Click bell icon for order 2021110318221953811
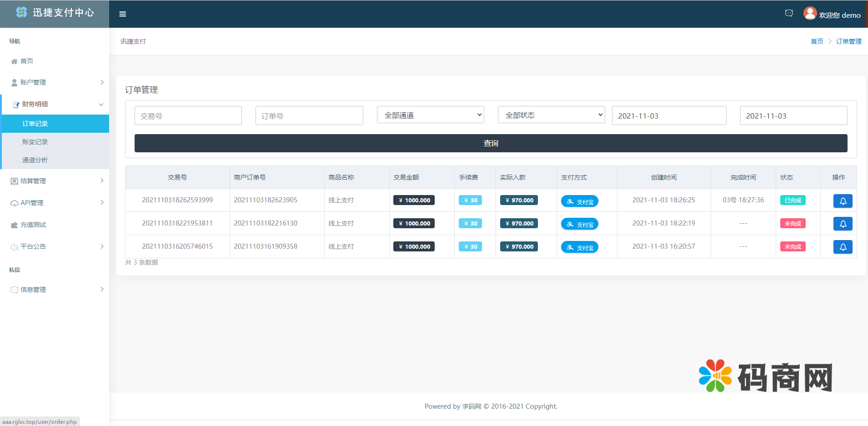 click(x=843, y=224)
